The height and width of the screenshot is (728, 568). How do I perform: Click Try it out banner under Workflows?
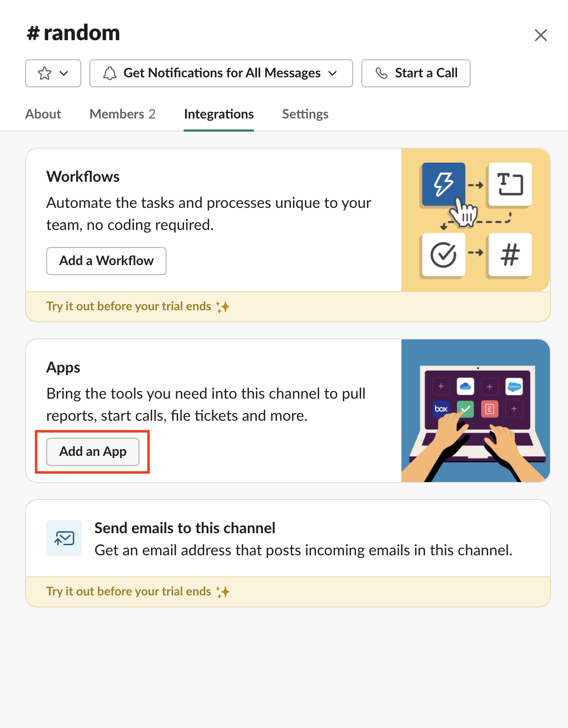[x=288, y=307]
